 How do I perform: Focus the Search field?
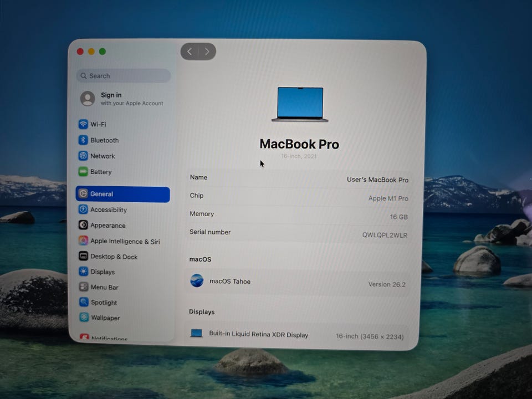[x=124, y=76]
